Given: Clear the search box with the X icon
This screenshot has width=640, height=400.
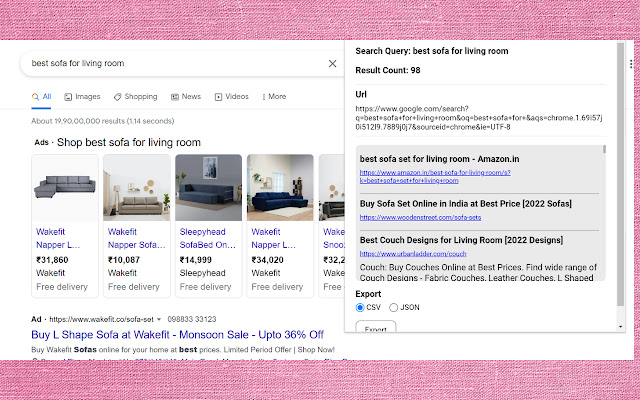Looking at the screenshot, I should 332,63.
